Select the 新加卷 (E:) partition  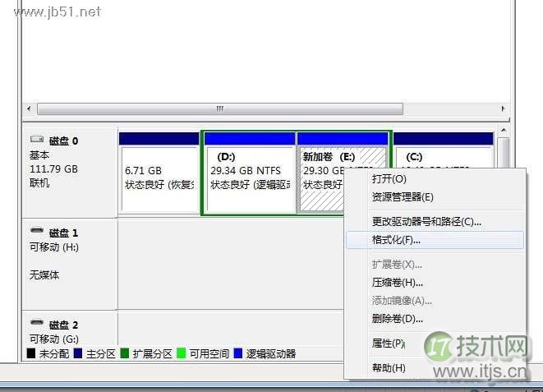tap(322, 173)
